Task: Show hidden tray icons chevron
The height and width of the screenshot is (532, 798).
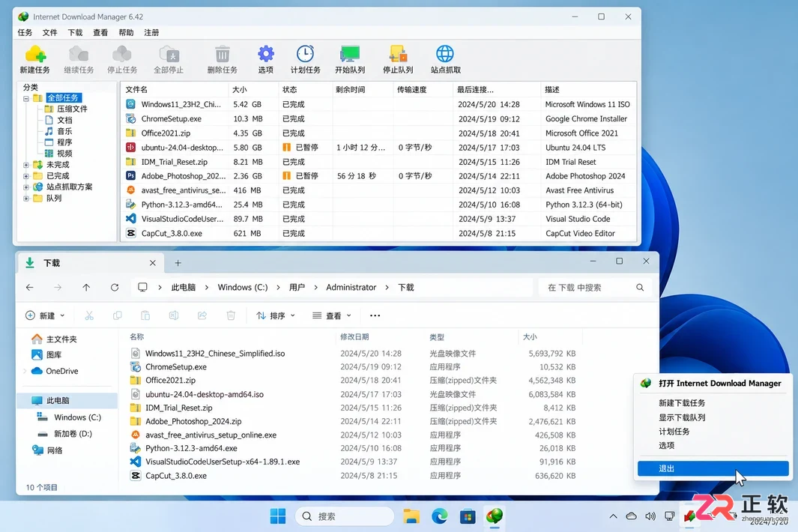Action: tap(613, 516)
